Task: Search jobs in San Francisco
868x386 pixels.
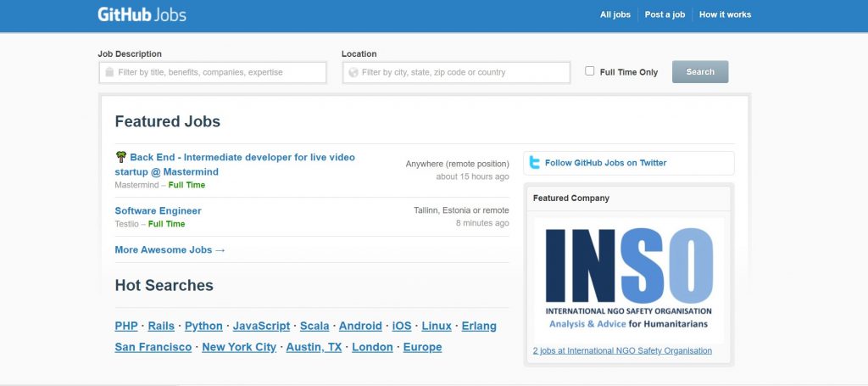Action: 153,347
